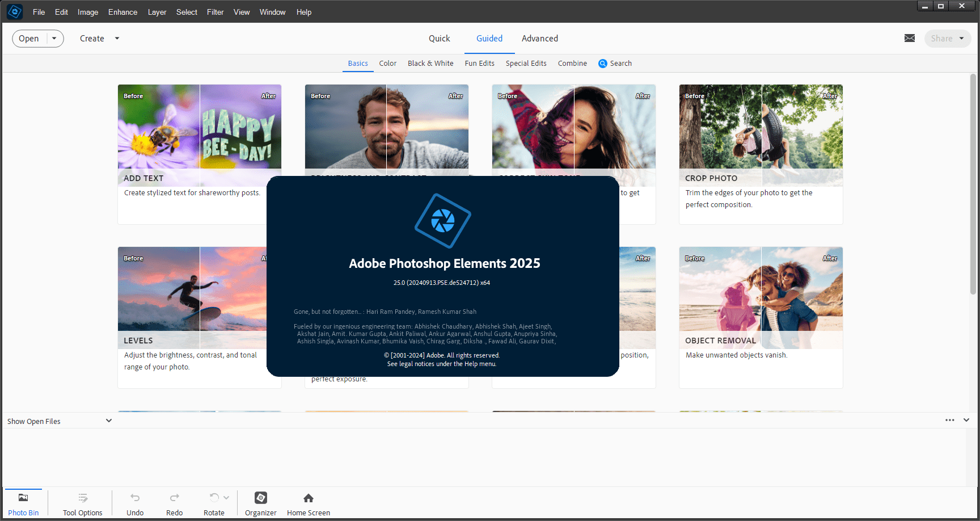This screenshot has height=521, width=980.
Task: Click 'Create stylized text for shareworthy posts.'
Action: [x=192, y=193]
